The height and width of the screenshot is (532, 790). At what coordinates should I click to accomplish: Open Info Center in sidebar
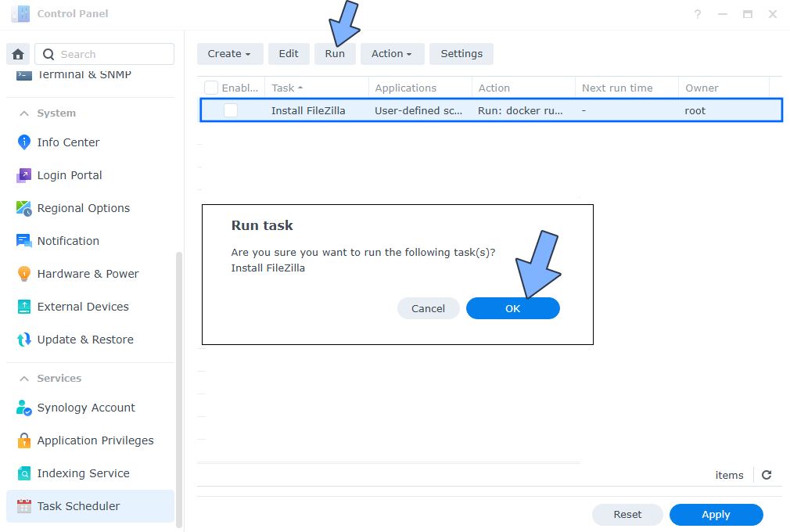pos(68,142)
